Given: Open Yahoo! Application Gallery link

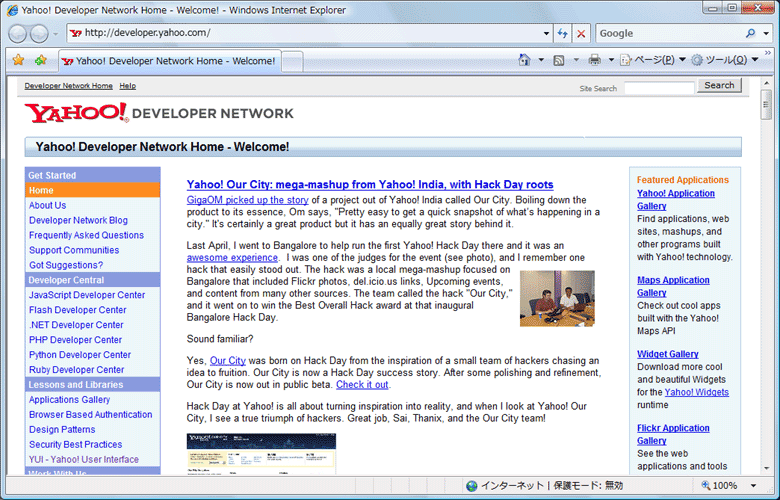Looking at the screenshot, I should coord(676,200).
